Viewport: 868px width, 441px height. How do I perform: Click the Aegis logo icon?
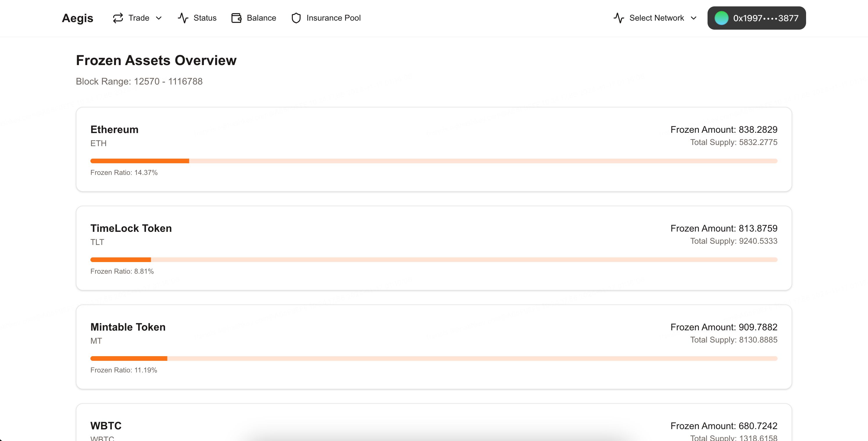coord(77,18)
